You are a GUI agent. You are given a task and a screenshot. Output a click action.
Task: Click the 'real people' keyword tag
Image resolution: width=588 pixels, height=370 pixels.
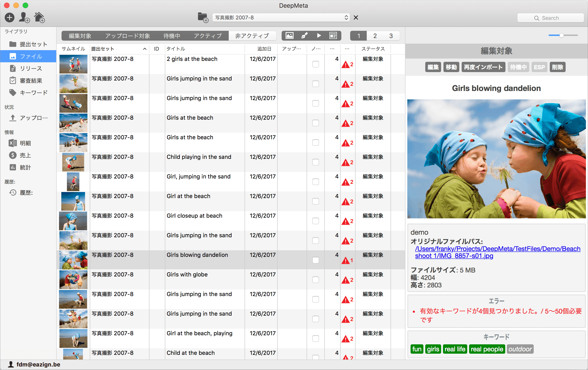coord(487,349)
